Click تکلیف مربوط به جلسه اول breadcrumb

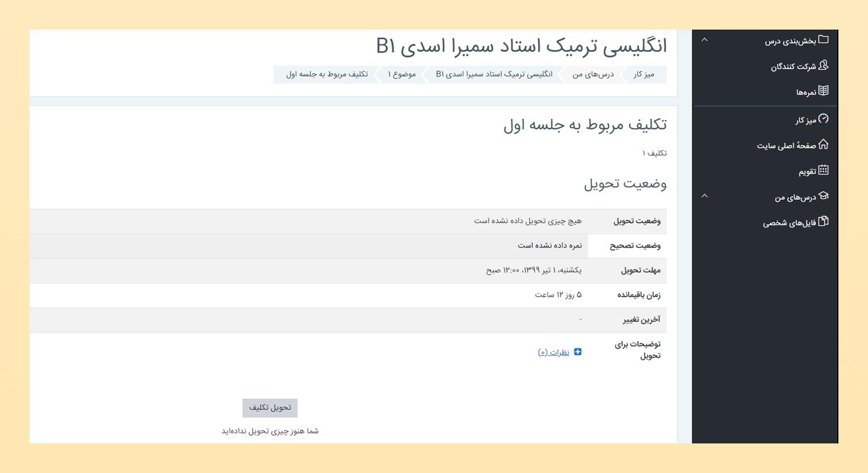327,74
